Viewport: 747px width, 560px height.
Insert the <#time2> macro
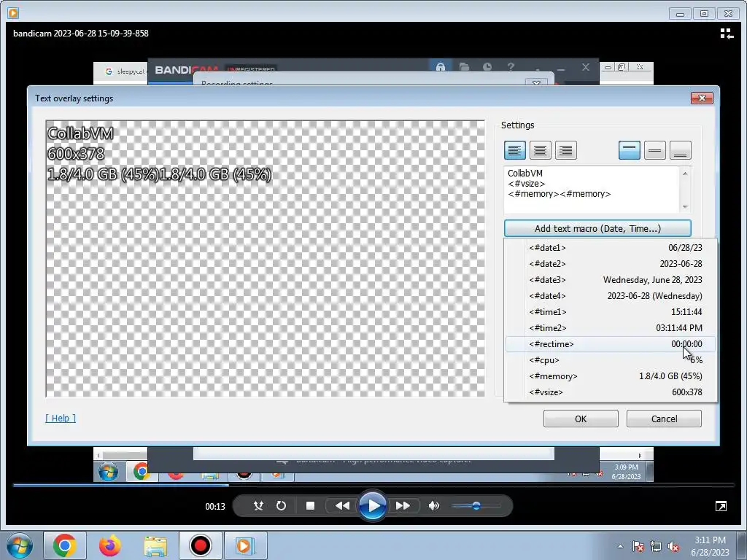611,328
